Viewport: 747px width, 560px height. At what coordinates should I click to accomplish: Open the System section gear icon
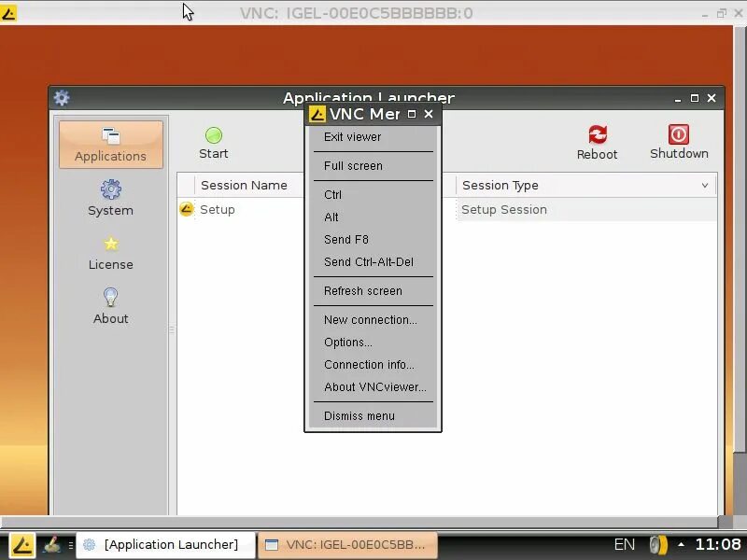110,189
